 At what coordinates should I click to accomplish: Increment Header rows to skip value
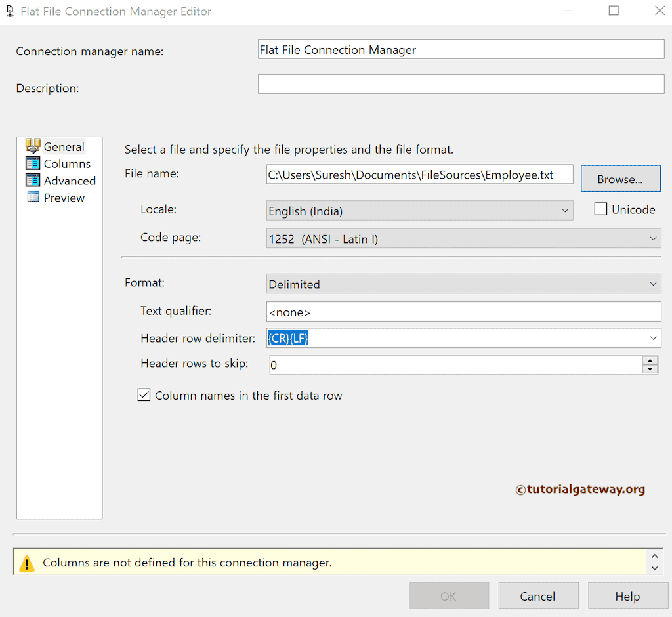(x=650, y=360)
